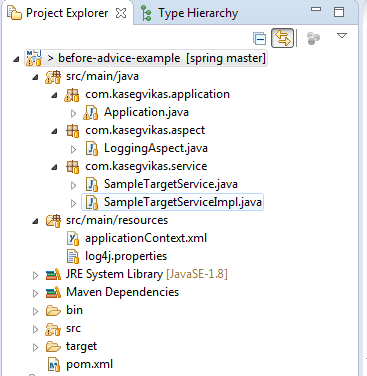Select the applicationContext.xml label

pos(146,238)
